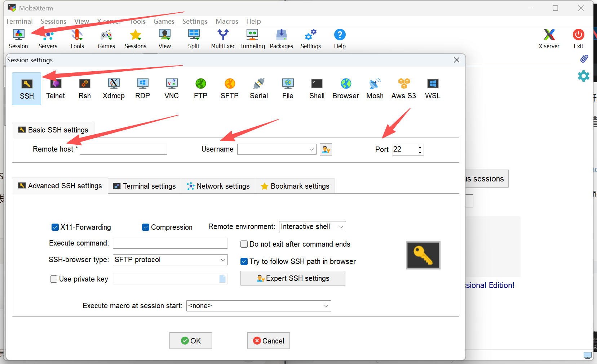The width and height of the screenshot is (597, 364).
Task: Select the Aws S3 session type
Action: [x=404, y=89]
